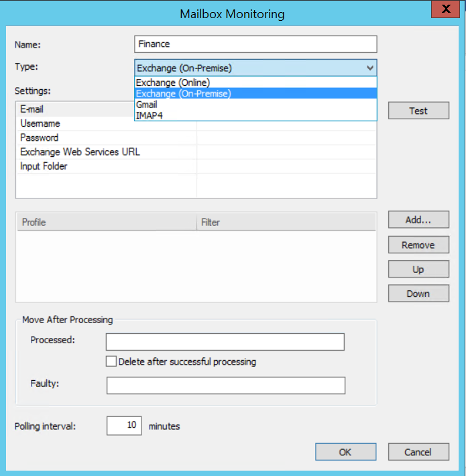Move the selected profile Up
This screenshot has height=476, width=466.
pyautogui.click(x=418, y=269)
